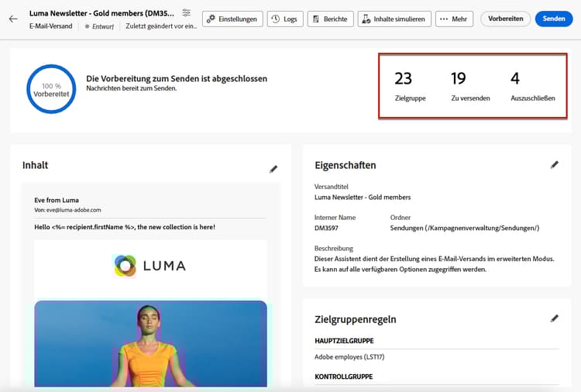This screenshot has height=392, width=581.
Task: Edit Zielgruppenregeln with pencil icon
Action: pyautogui.click(x=555, y=318)
